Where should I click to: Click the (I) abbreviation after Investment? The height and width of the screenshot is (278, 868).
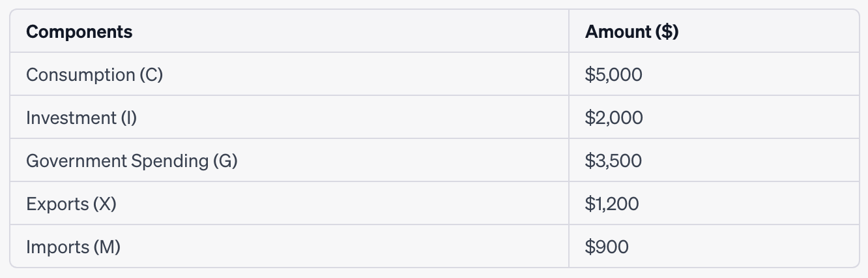tap(128, 118)
